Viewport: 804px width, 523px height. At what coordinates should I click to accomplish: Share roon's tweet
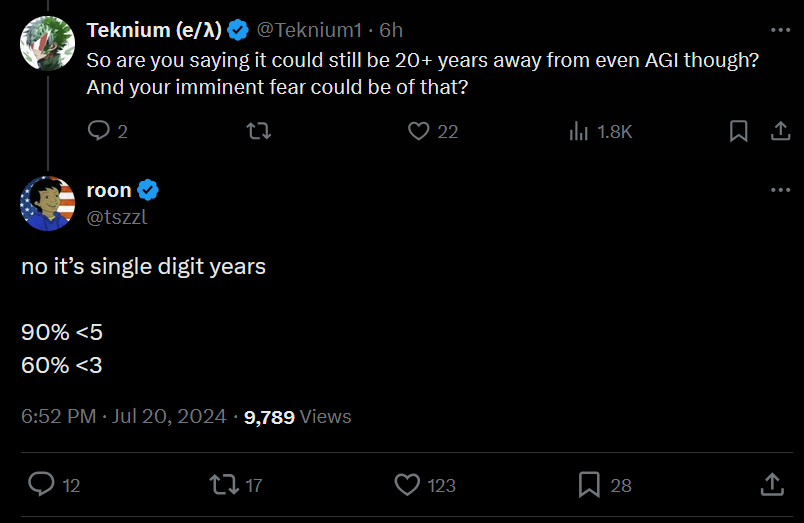coord(772,485)
